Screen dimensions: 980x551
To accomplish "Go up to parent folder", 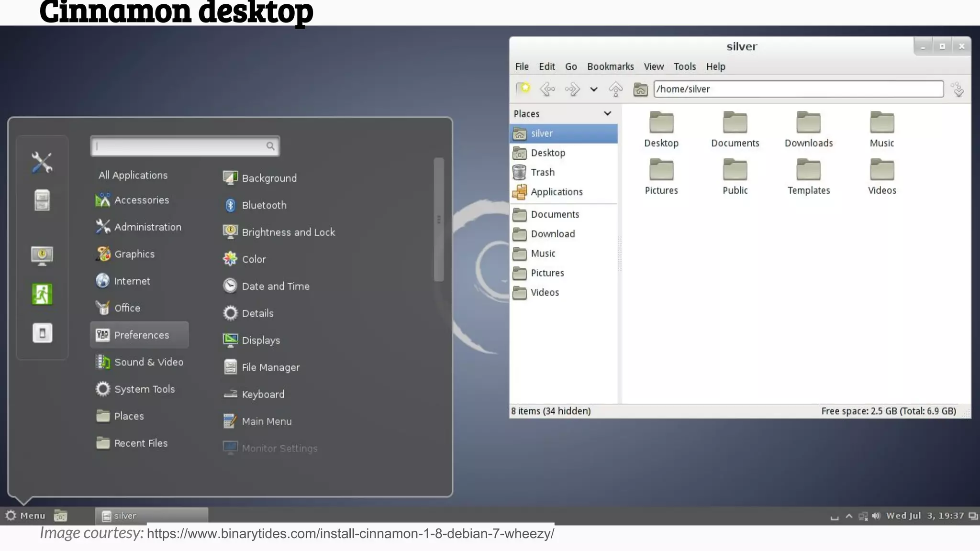I will click(616, 89).
